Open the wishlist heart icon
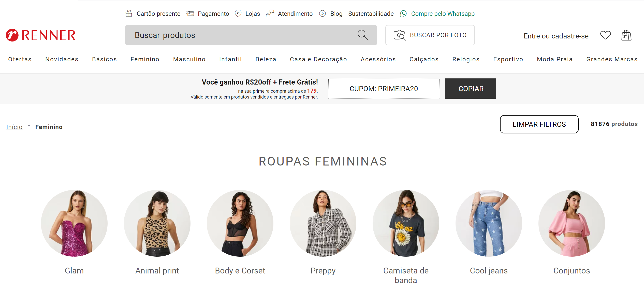The height and width of the screenshot is (290, 644). pos(606,35)
